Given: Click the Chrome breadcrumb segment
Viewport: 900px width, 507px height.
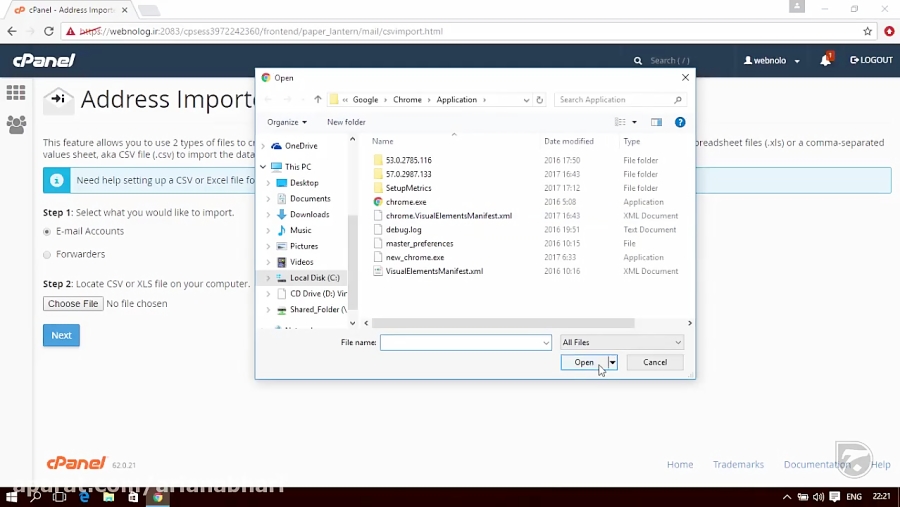Looking at the screenshot, I should tap(407, 99).
